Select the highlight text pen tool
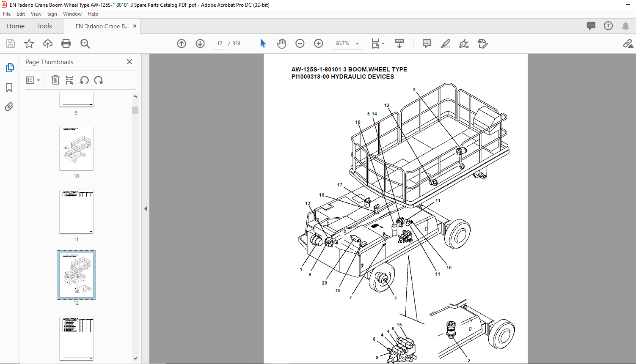The height and width of the screenshot is (364, 636). pyautogui.click(x=446, y=44)
